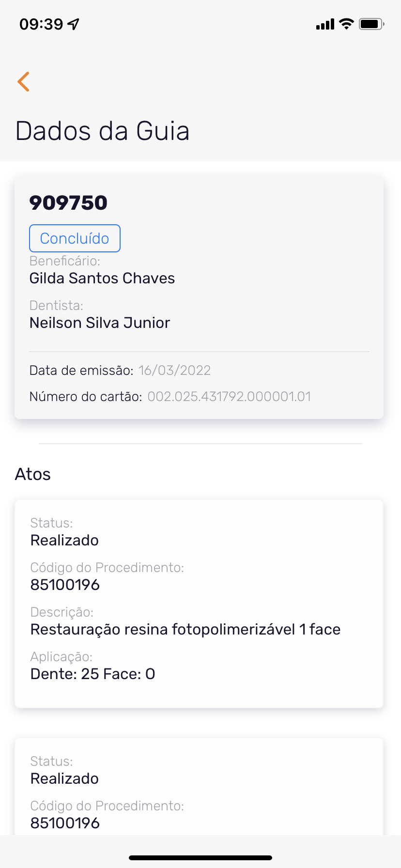This screenshot has height=868, width=401.
Task: Tap the battery indicator icon
Action: (x=371, y=24)
